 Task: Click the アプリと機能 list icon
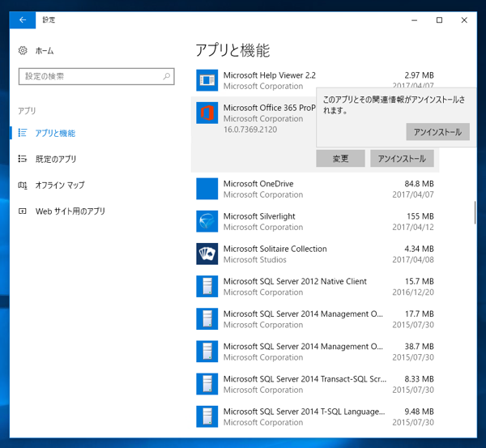23,133
